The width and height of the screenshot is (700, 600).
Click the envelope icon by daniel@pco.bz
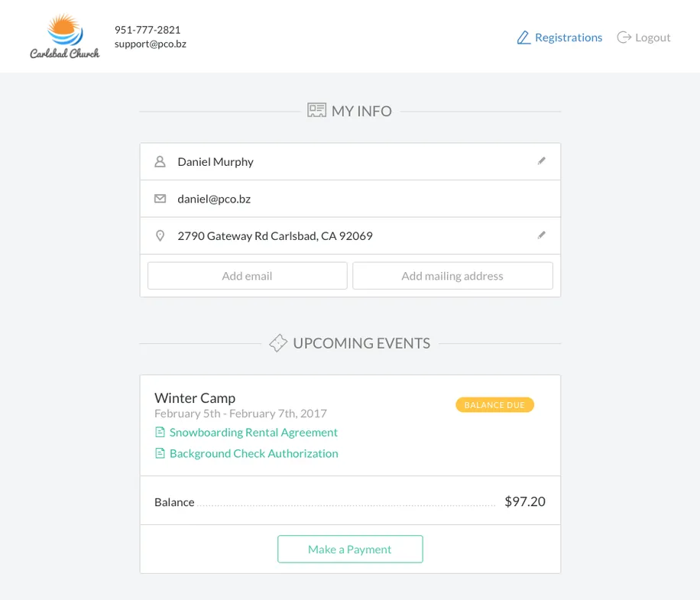click(160, 199)
